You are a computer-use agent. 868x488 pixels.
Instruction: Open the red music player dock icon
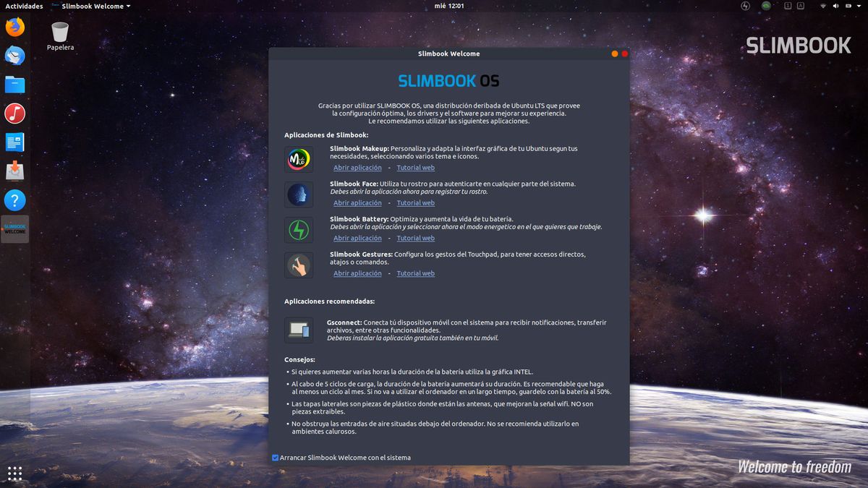(14, 114)
